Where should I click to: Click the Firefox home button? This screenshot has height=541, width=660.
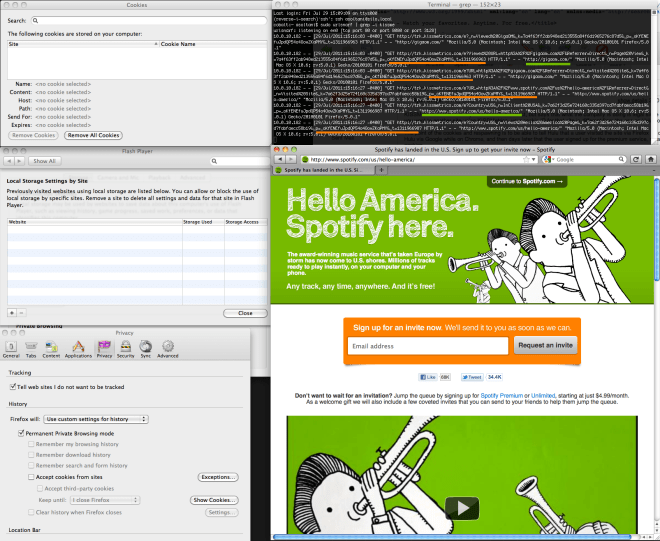649,159
